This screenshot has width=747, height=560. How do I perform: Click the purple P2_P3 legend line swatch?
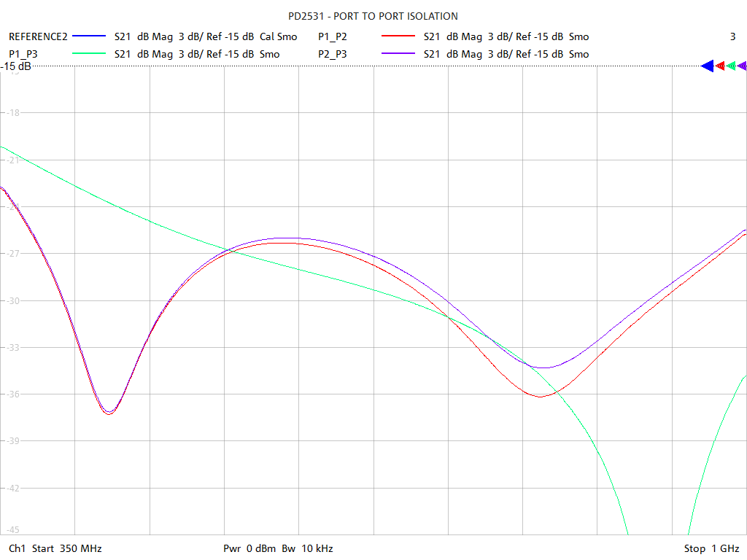tap(398, 54)
